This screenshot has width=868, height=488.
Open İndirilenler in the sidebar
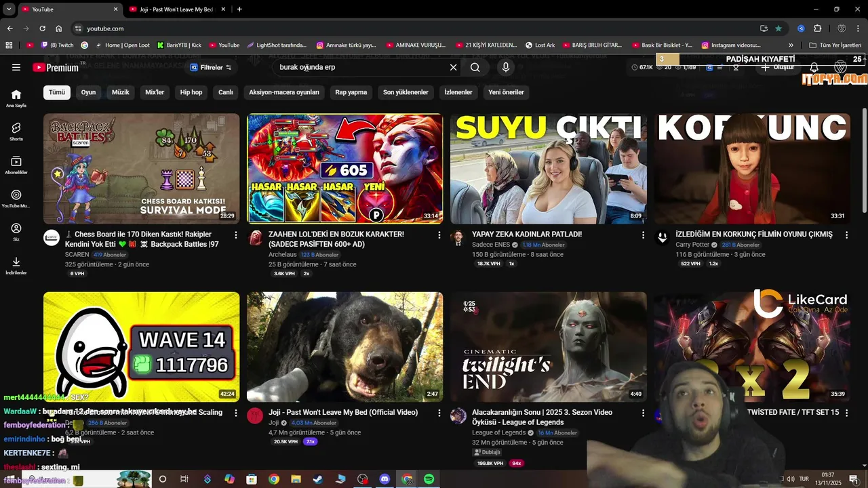point(16,266)
